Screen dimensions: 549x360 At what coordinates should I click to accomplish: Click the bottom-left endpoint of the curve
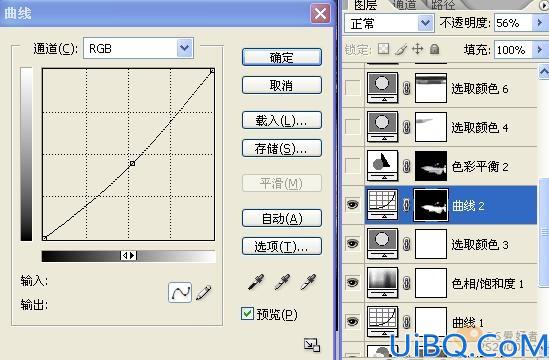tap(44, 238)
